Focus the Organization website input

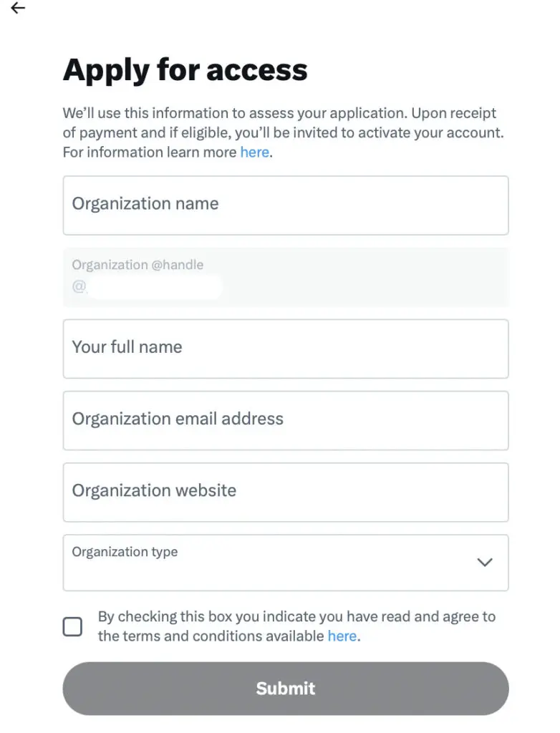(x=286, y=492)
